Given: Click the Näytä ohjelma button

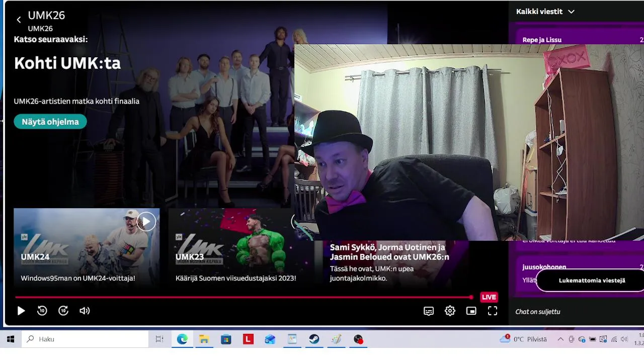Looking at the screenshot, I should pos(50,122).
